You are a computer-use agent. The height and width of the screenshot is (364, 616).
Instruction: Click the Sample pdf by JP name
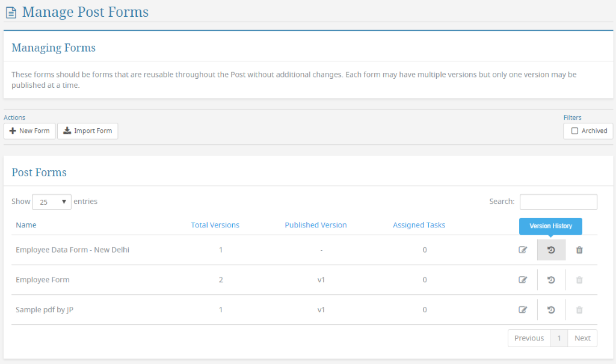point(45,310)
